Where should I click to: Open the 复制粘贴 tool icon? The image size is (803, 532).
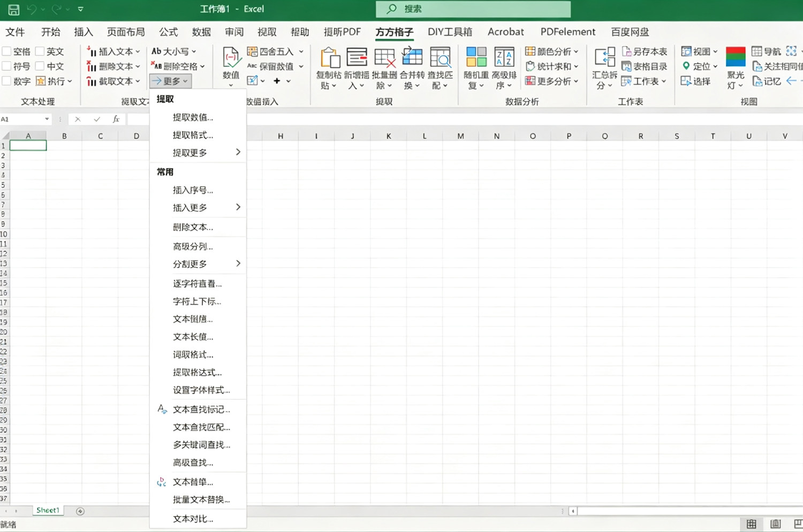tap(329, 58)
